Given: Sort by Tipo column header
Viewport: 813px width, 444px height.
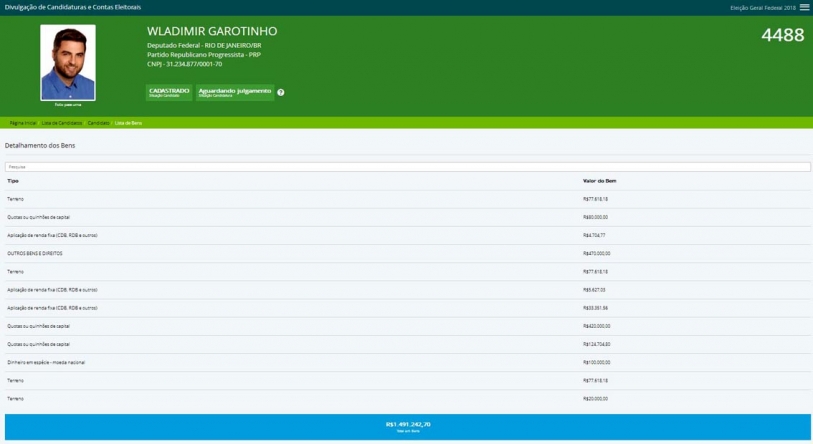Looking at the screenshot, I should 13,181.
